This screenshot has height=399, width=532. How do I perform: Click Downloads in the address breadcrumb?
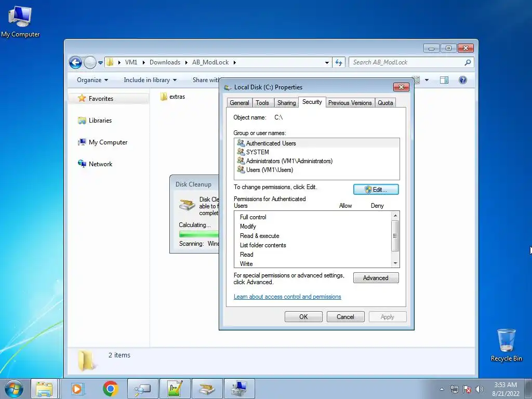pyautogui.click(x=165, y=62)
